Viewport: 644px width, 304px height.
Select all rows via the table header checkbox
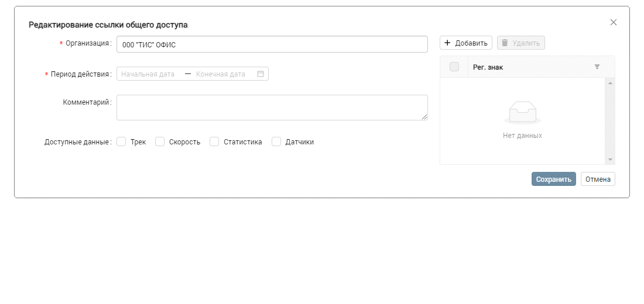point(454,67)
